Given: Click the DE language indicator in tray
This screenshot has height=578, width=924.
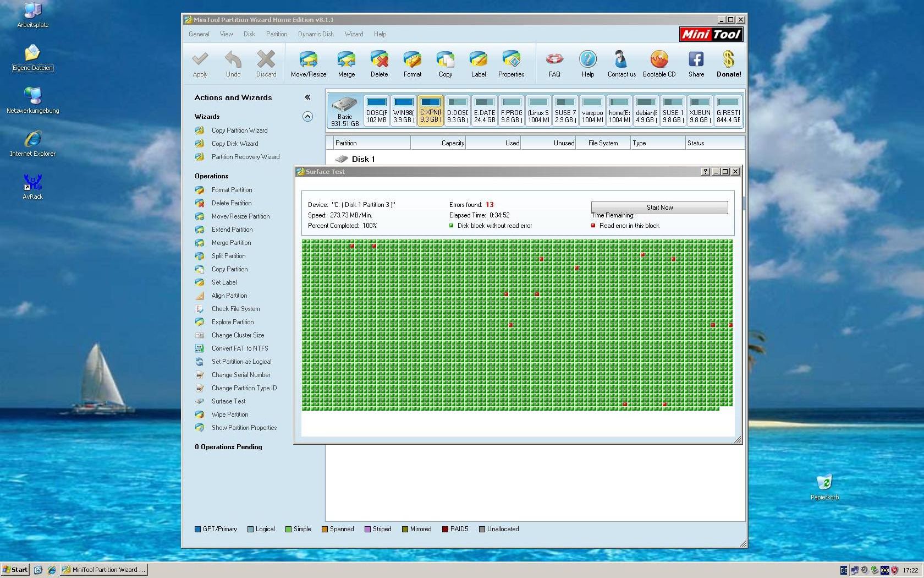Looking at the screenshot, I should (844, 570).
